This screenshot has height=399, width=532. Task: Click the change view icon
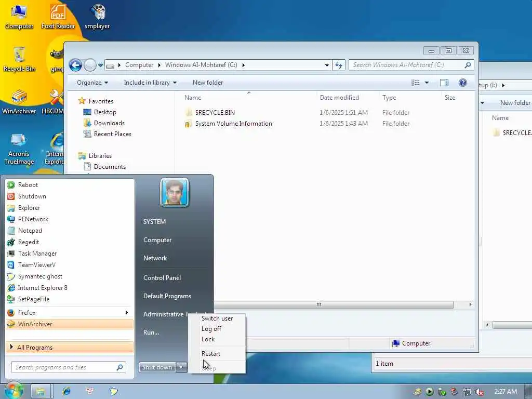[x=415, y=83]
